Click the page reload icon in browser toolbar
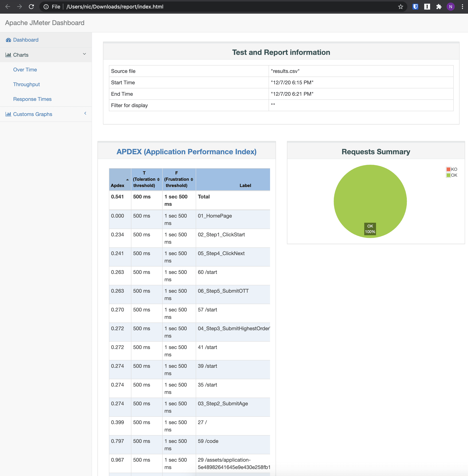 point(31,7)
